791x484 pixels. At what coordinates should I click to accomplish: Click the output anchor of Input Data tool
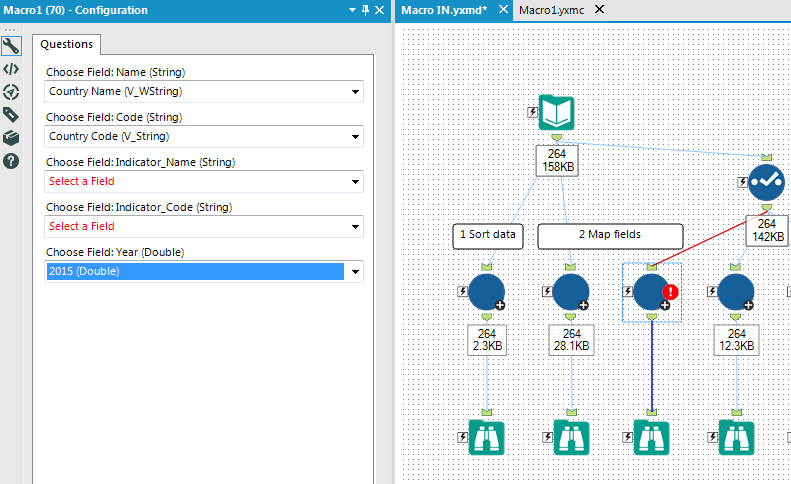[x=556, y=137]
